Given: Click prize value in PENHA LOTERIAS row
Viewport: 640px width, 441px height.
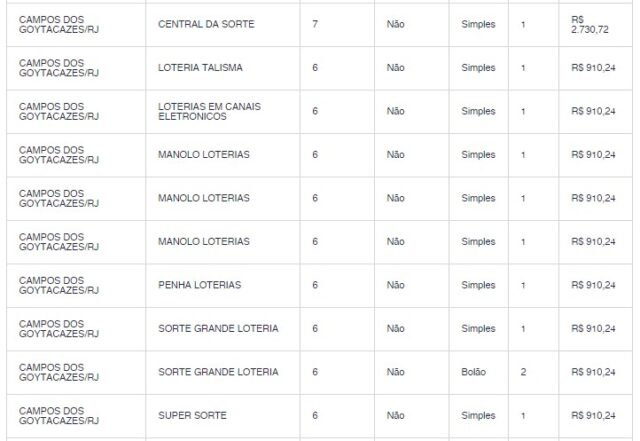Looking at the screenshot, I should (x=593, y=285).
